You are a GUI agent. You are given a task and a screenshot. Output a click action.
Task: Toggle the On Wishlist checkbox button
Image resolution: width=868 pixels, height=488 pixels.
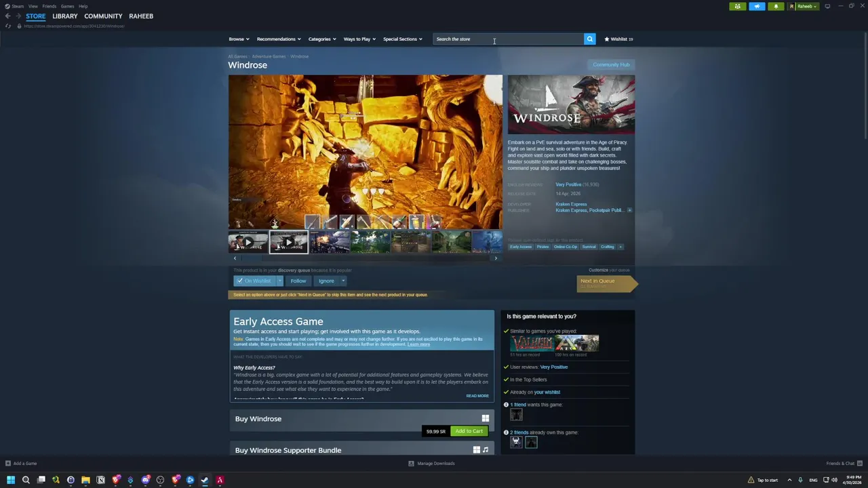pyautogui.click(x=254, y=281)
